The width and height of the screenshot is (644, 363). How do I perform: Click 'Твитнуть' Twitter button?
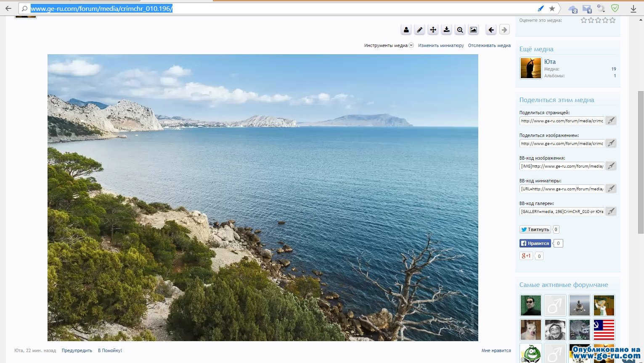pyautogui.click(x=535, y=229)
